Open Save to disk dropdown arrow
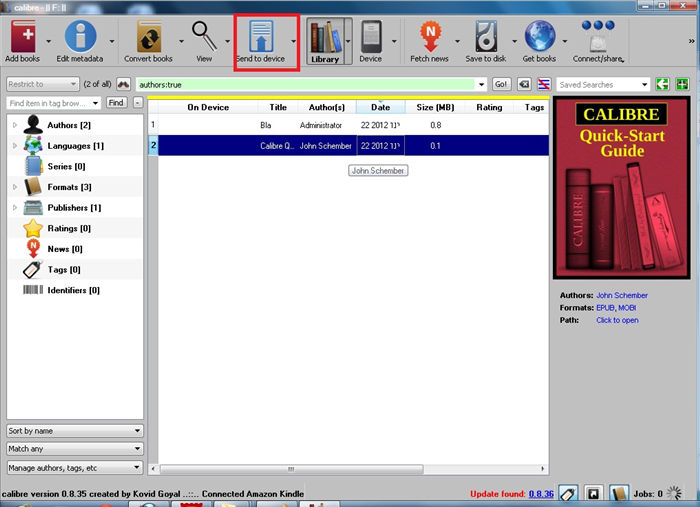The image size is (700, 507). coord(514,41)
